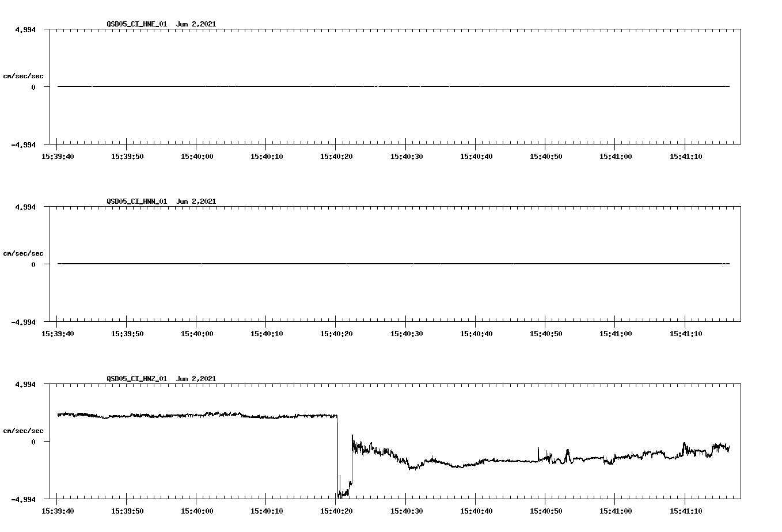Click 15:40:40 time label under HNN plot
The width and height of the screenshot is (782, 532).
[x=476, y=333]
